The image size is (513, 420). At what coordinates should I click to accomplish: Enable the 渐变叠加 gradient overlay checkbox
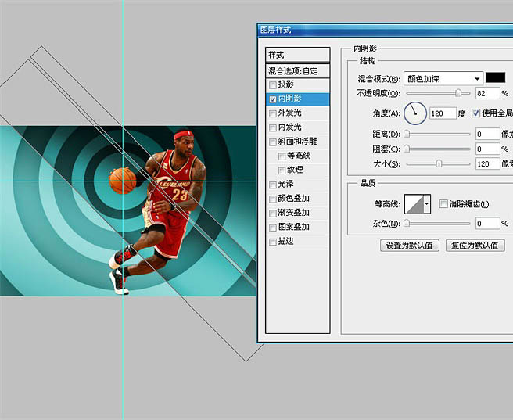pos(272,214)
